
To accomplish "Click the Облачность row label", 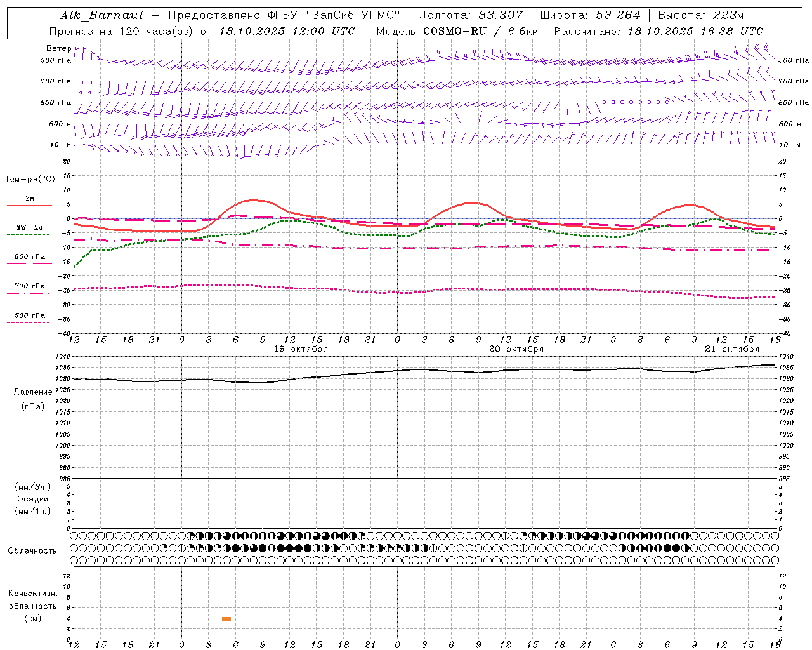I will click(32, 551).
